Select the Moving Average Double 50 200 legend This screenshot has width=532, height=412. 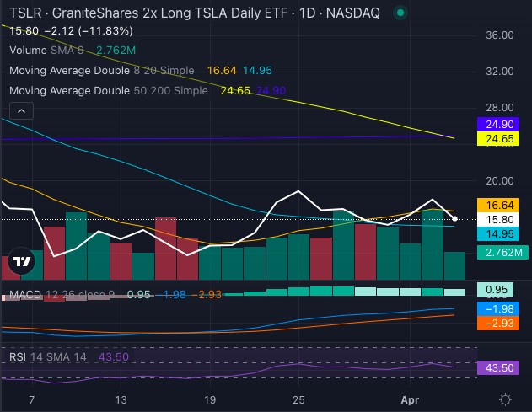109,90
